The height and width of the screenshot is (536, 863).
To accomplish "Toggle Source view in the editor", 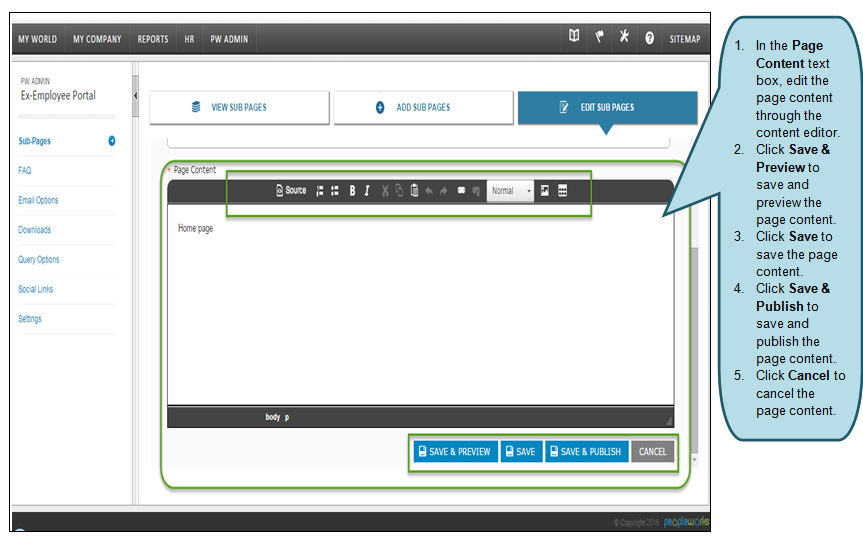I will [291, 191].
